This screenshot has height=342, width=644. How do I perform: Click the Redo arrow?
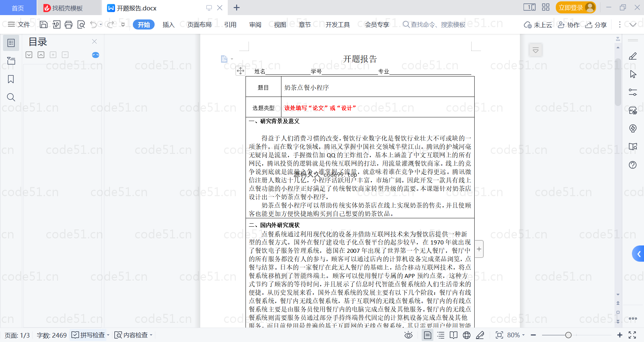[x=110, y=24]
